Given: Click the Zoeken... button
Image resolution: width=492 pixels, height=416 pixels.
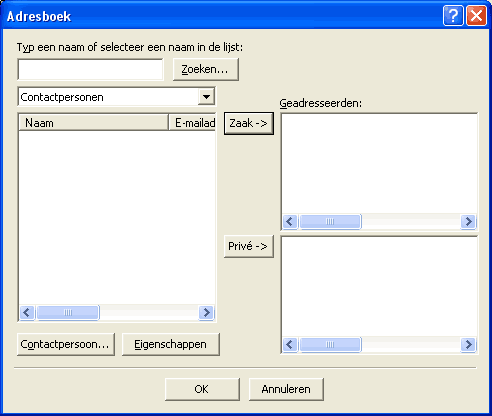Looking at the screenshot, I should 206,69.
